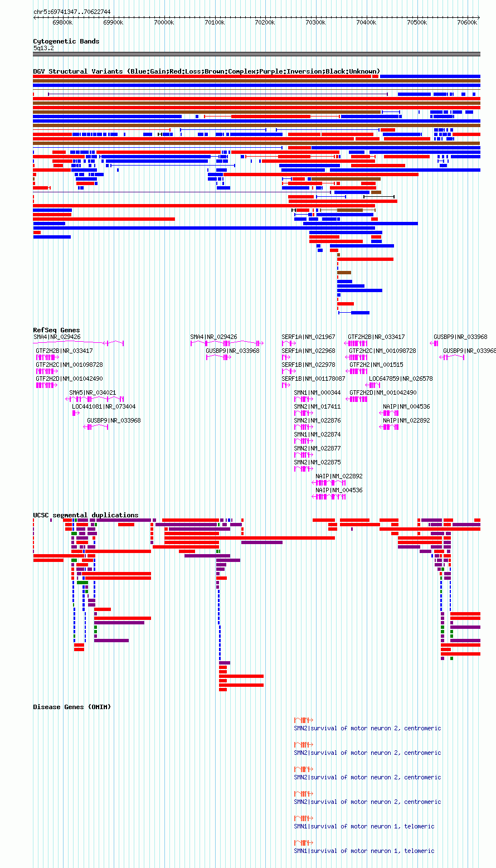Screen dimensions: 496x868
Task: Open the RefSeq Genes track title
Action: pyautogui.click(x=56, y=331)
